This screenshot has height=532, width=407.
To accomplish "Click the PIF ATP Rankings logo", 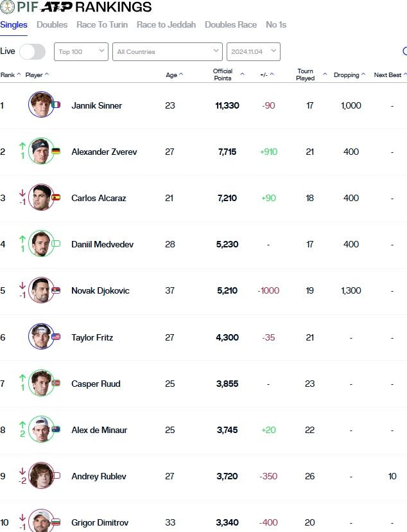I will [x=77, y=7].
